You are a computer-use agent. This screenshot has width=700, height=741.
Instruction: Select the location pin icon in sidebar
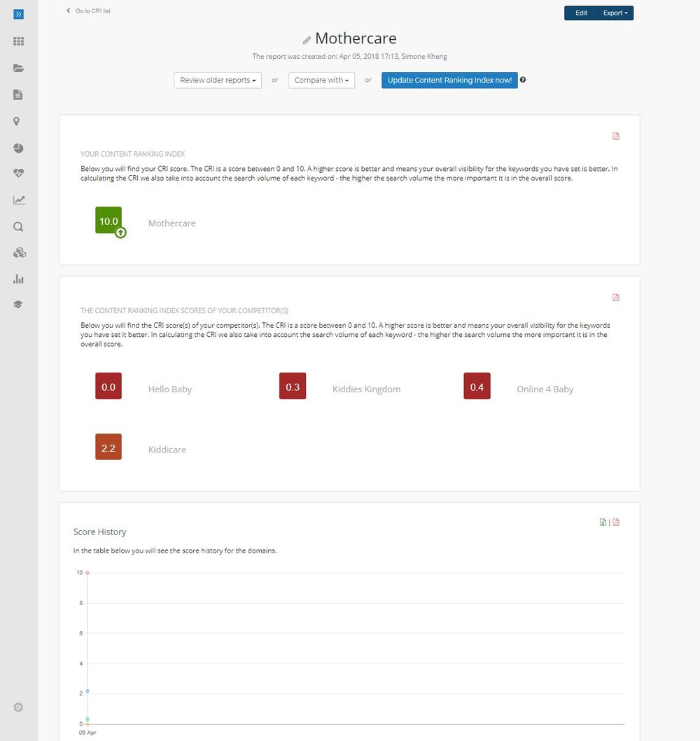pos(18,121)
